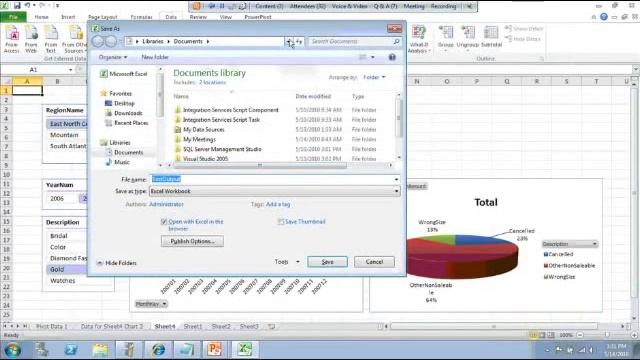Open the What-If Analysis tool
This screenshot has height=360, width=640.
point(419,39)
